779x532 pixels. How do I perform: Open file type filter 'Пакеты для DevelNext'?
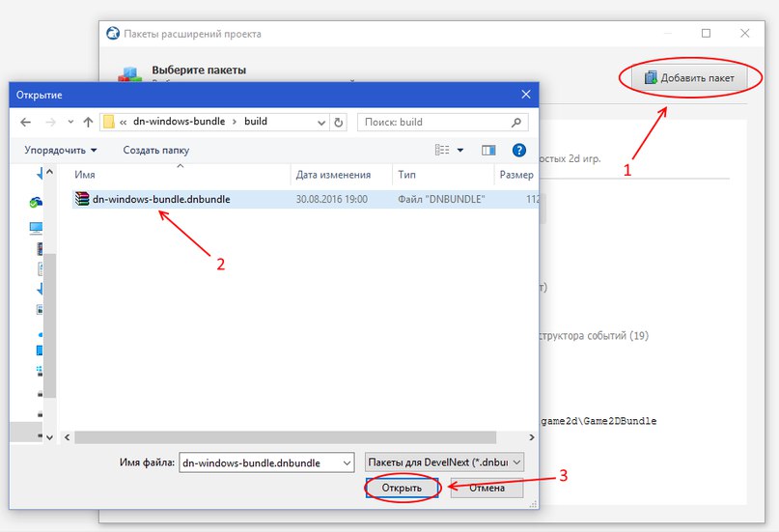[444, 462]
